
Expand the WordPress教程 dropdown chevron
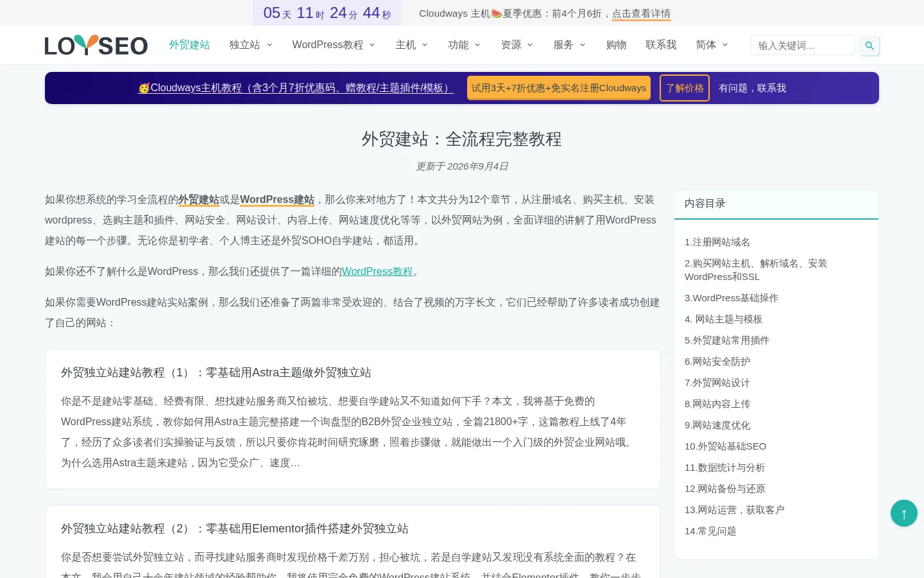[x=372, y=45]
